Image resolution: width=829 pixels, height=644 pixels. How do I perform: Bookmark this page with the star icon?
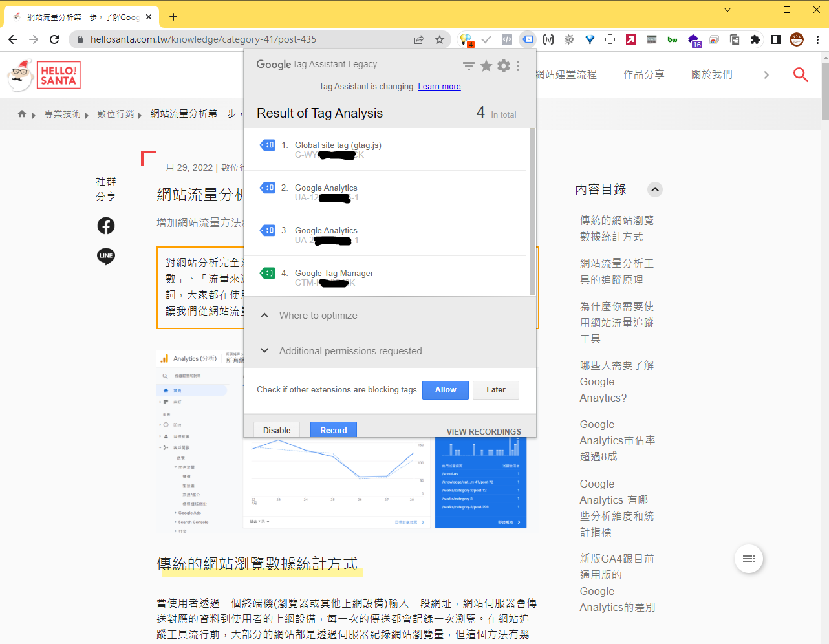point(440,39)
